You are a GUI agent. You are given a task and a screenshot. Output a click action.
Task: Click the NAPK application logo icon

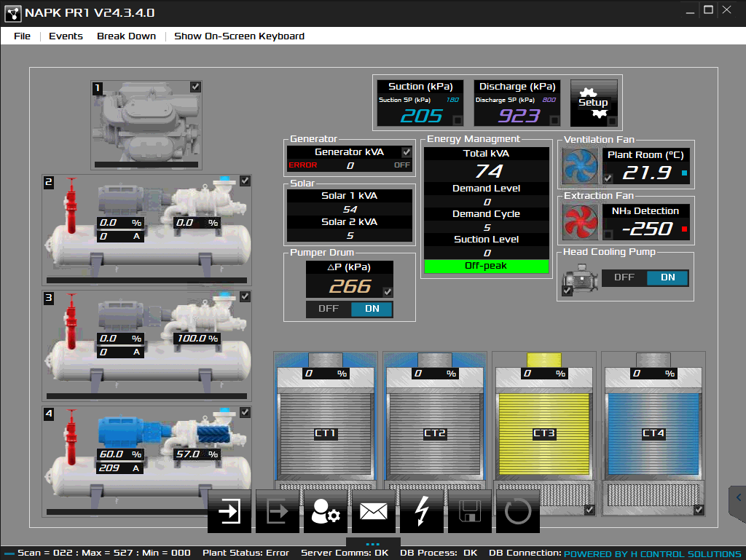(x=13, y=13)
